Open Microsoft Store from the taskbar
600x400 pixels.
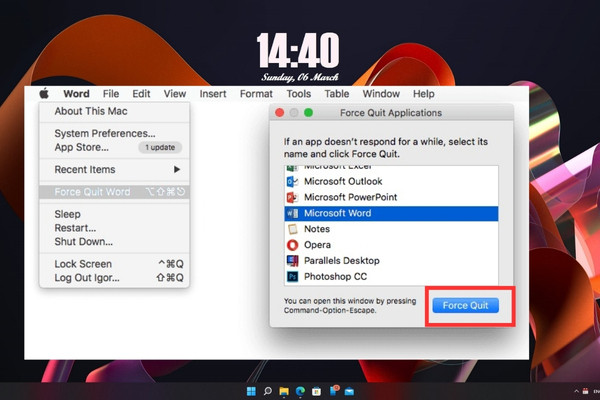pos(316,391)
